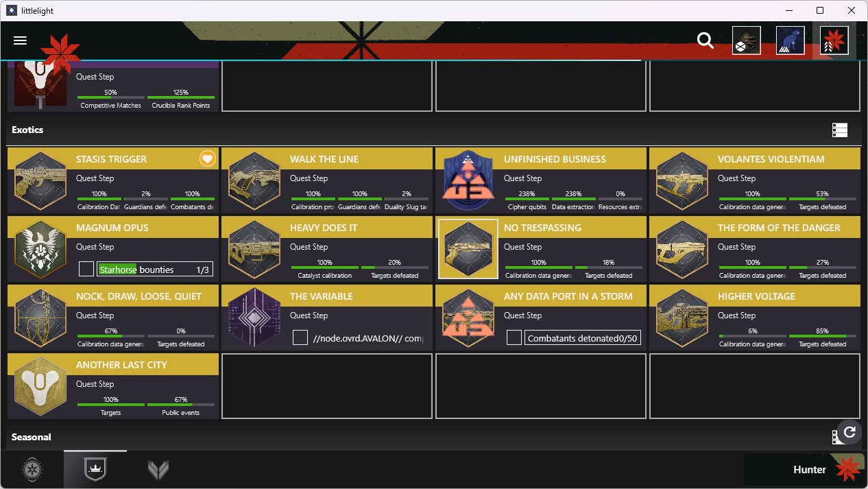Open the STASIS TRIGGER quest title
Image resolution: width=868 pixels, height=489 pixels.
point(111,159)
